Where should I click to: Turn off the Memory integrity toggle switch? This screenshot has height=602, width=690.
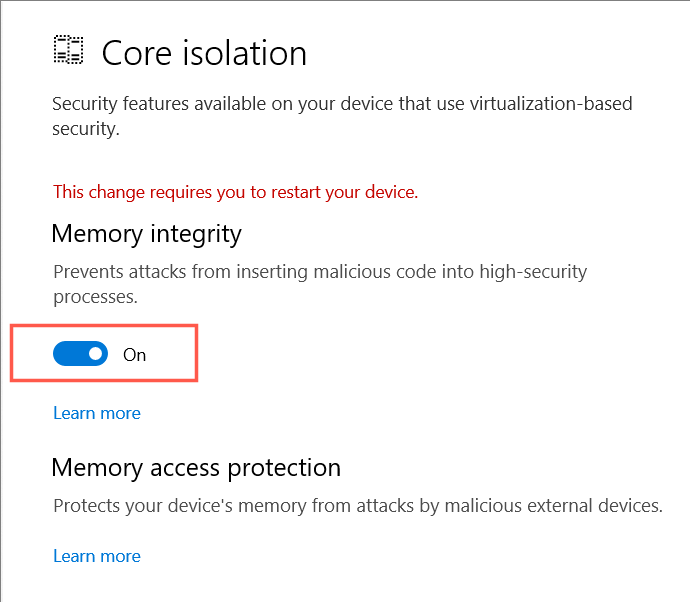[81, 353]
